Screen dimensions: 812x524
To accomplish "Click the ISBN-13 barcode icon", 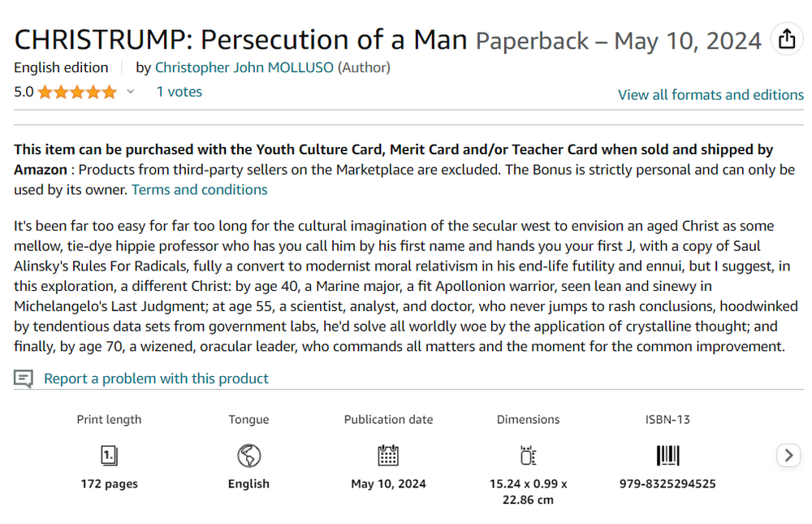I will coord(667,455).
